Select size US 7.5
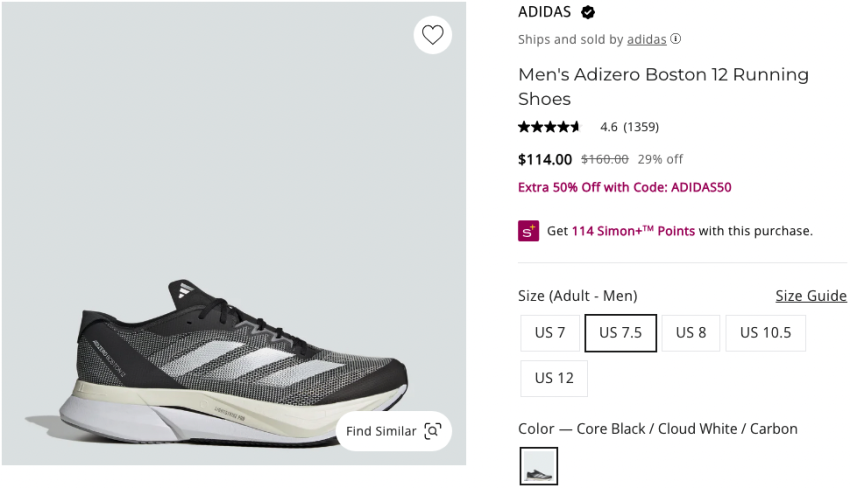This screenshot has height=488, width=850. click(620, 333)
